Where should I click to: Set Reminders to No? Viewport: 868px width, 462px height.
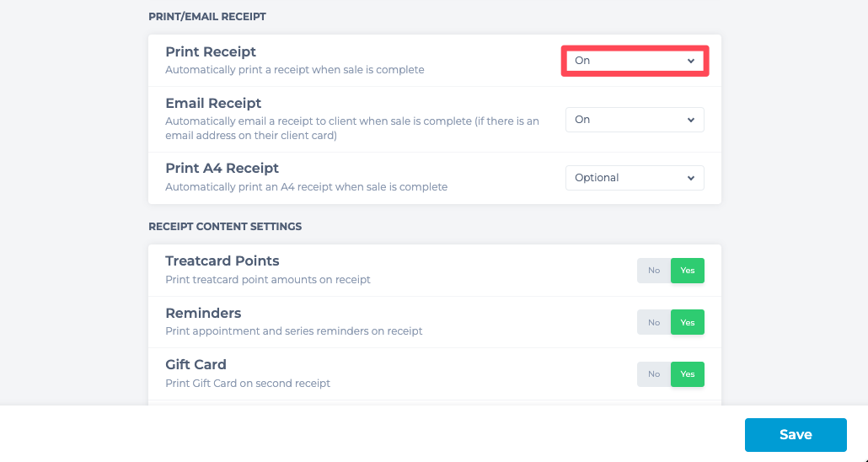pos(654,322)
